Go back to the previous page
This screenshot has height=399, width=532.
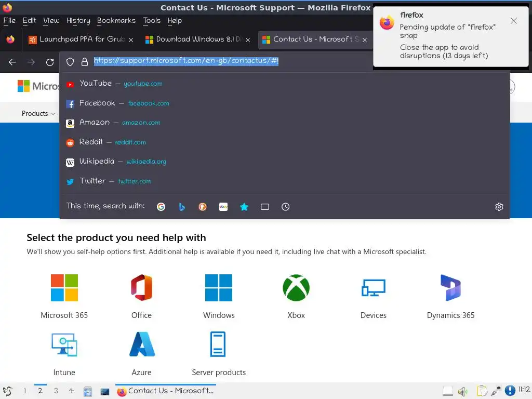(x=12, y=62)
